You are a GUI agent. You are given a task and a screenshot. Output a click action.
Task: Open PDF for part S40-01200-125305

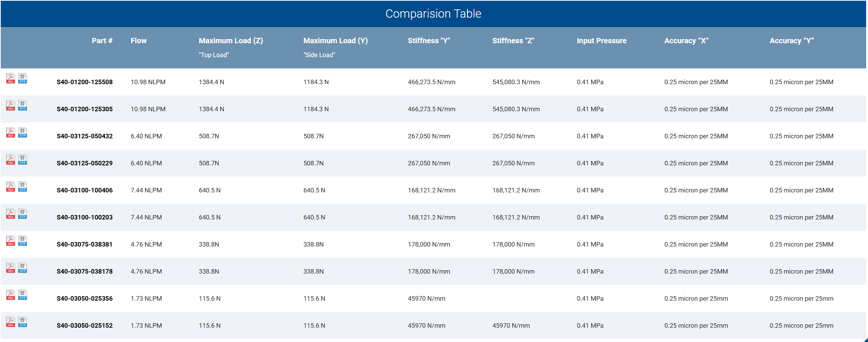point(11,106)
